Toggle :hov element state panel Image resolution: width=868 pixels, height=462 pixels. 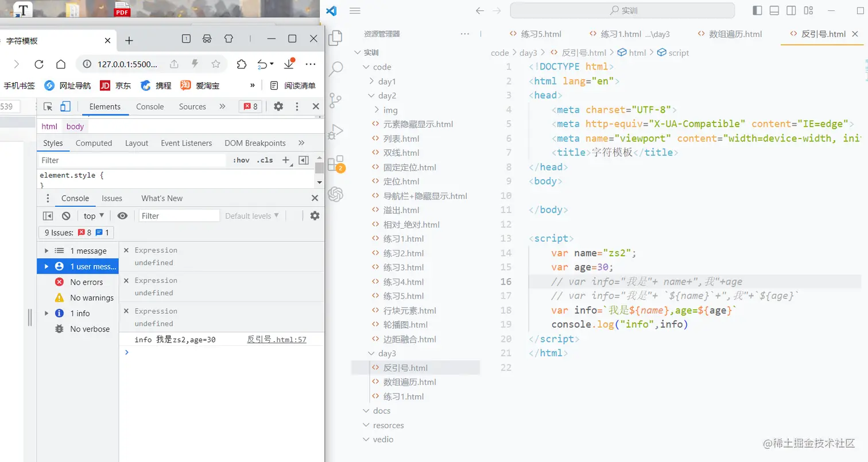(x=241, y=160)
